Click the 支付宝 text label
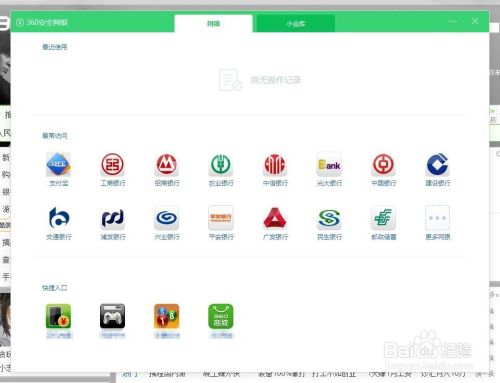This screenshot has height=383, width=500. pos(59,183)
